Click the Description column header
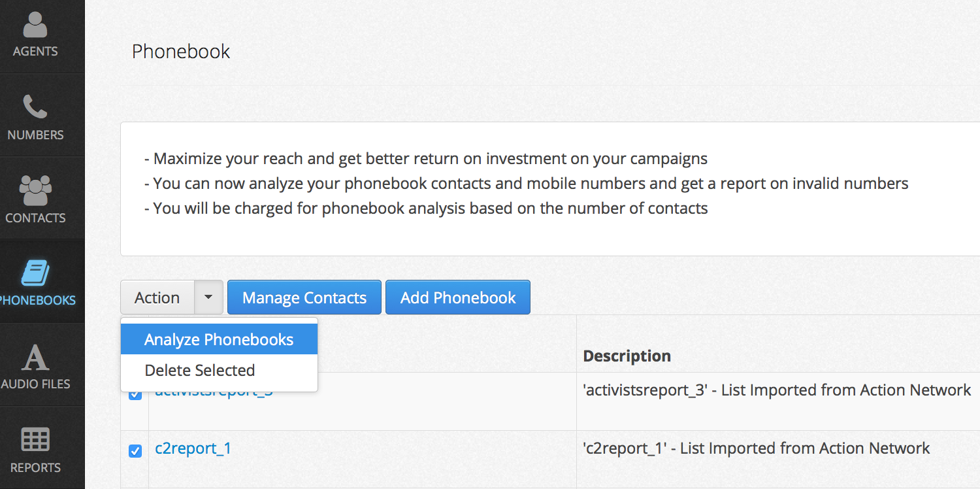Image resolution: width=980 pixels, height=489 pixels. tap(627, 356)
